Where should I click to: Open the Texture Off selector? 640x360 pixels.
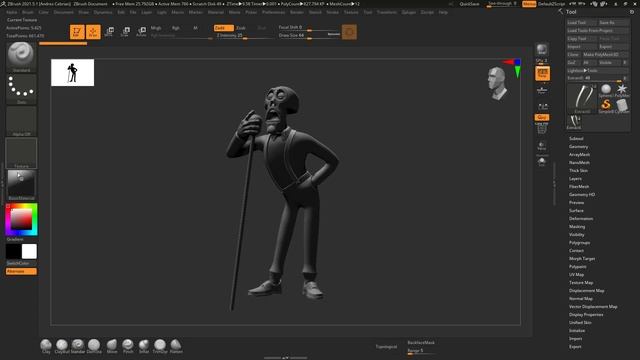pyautogui.click(x=21, y=153)
